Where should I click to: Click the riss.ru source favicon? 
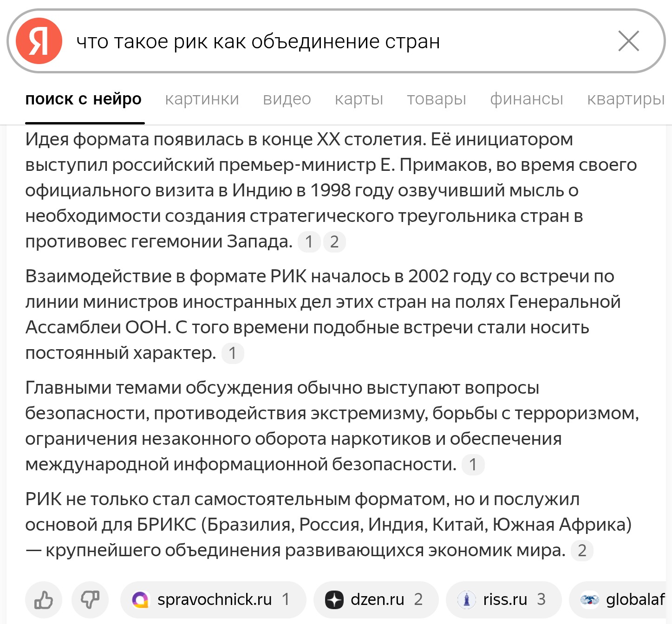(467, 600)
